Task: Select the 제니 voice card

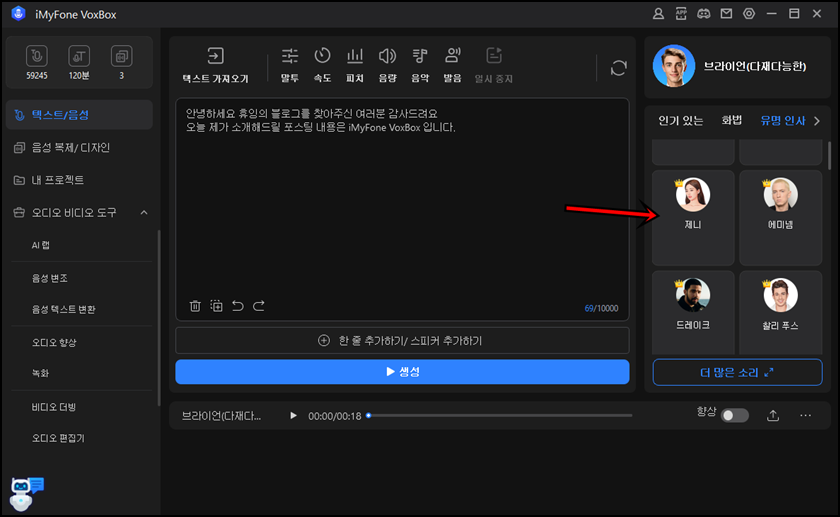Action: (693, 218)
